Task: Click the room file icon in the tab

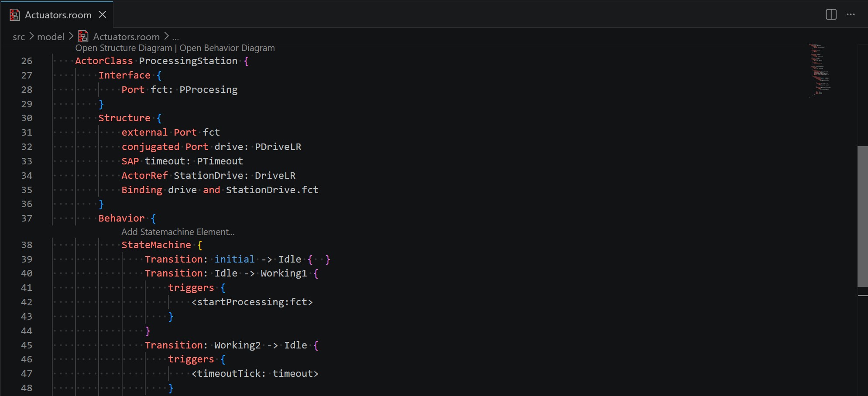Action: [x=14, y=15]
